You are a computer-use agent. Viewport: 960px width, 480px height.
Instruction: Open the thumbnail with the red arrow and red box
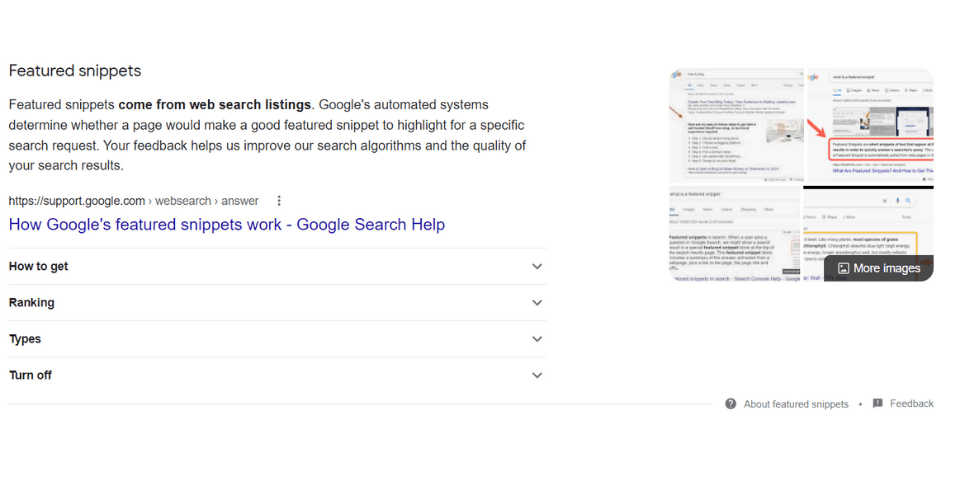pyautogui.click(x=869, y=125)
